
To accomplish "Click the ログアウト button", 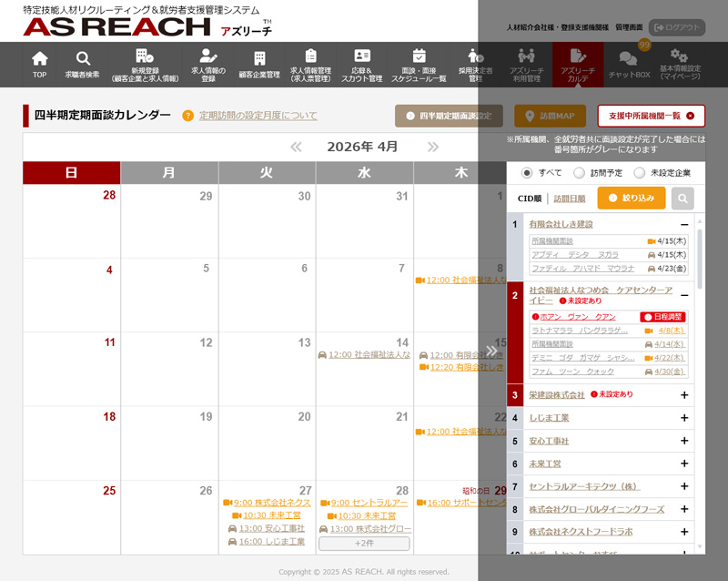I will pyautogui.click(x=677, y=27).
